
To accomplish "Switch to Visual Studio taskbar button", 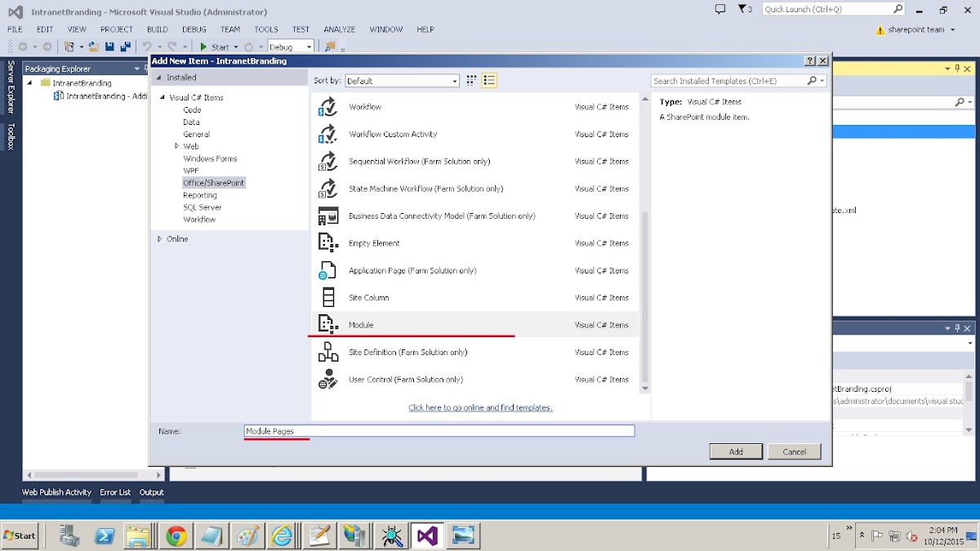I will pyautogui.click(x=427, y=535).
